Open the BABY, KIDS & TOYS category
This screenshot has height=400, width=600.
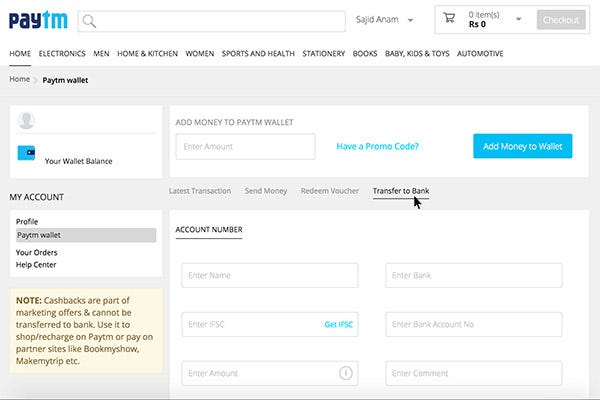click(x=417, y=54)
